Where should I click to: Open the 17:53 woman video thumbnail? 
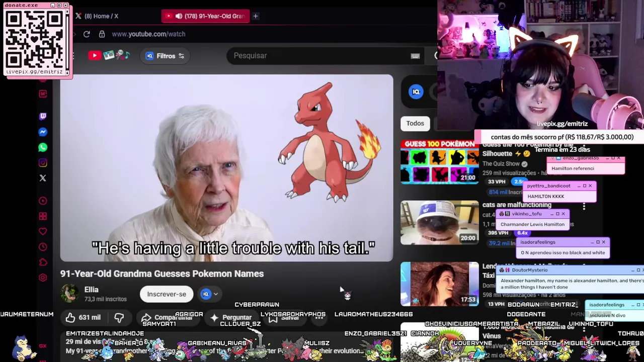click(x=440, y=284)
